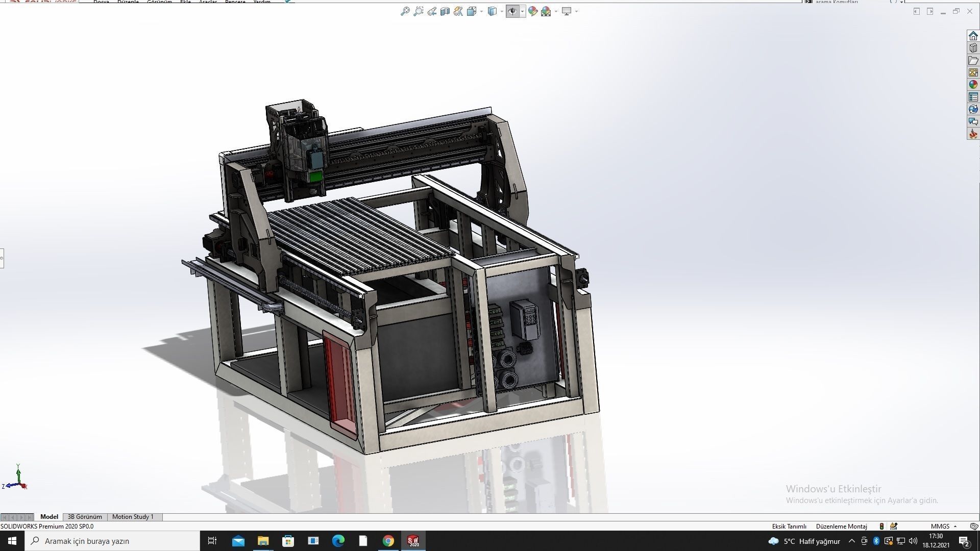Open the MMGS unit system dropdown

942,526
